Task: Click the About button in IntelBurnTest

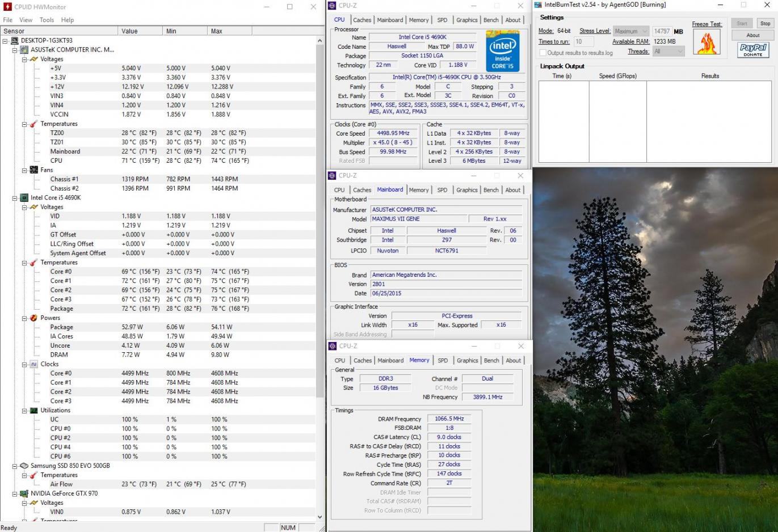Action: click(753, 35)
